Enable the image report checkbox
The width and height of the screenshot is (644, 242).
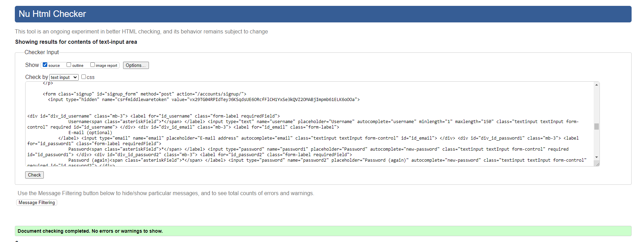pyautogui.click(x=92, y=65)
